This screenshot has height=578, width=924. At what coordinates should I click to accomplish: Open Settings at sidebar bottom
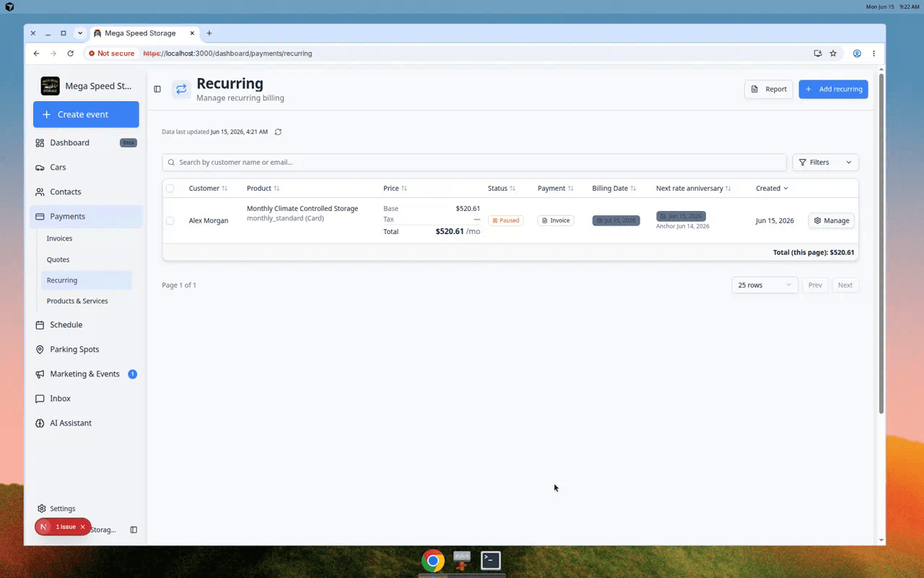(x=56, y=509)
